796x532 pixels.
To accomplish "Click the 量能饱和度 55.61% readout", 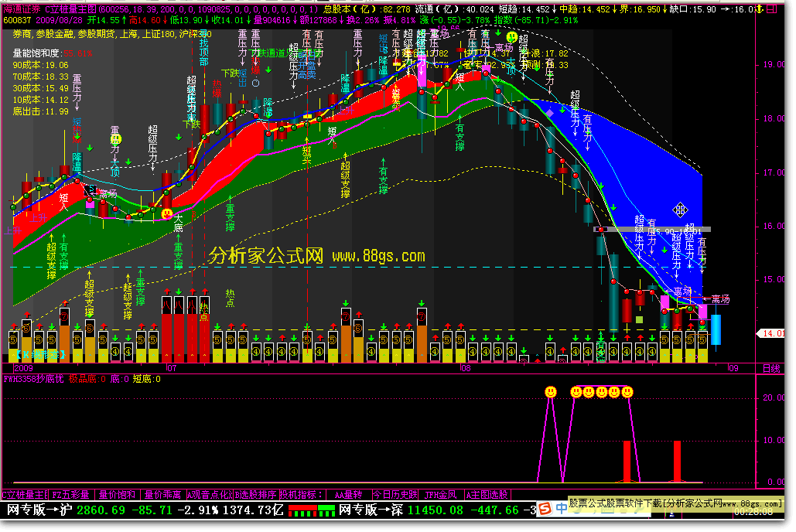I will pyautogui.click(x=53, y=53).
